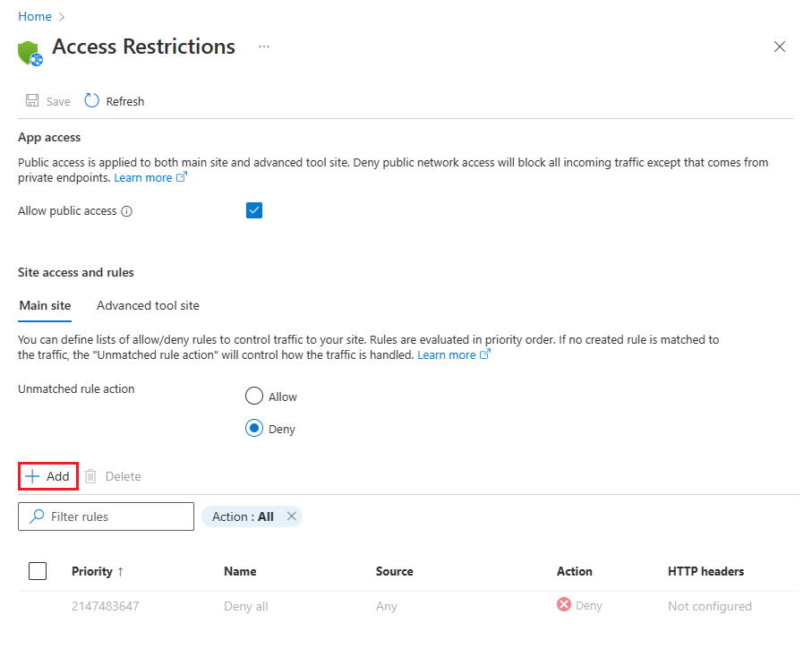This screenshot has height=657, width=812.
Task: Open the ellipsis more options menu
Action: pyautogui.click(x=264, y=47)
